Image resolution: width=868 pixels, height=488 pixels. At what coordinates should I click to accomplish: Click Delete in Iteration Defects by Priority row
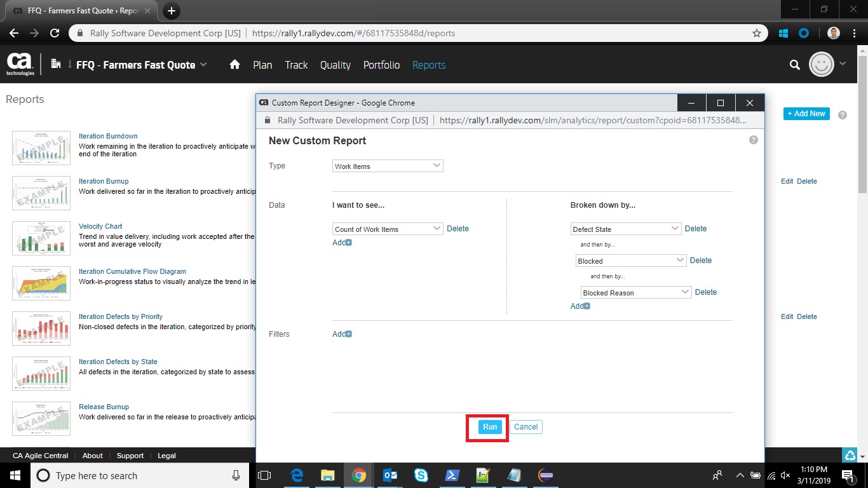[x=807, y=316]
